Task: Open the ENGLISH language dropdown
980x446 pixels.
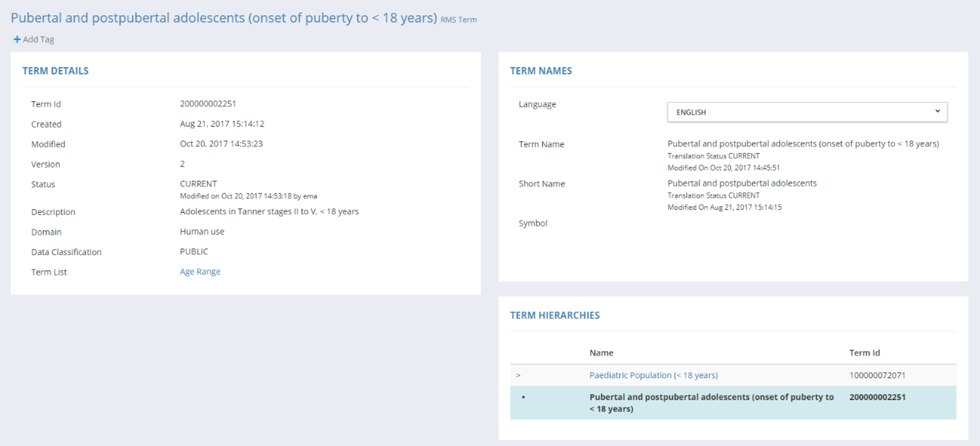Action: point(806,112)
